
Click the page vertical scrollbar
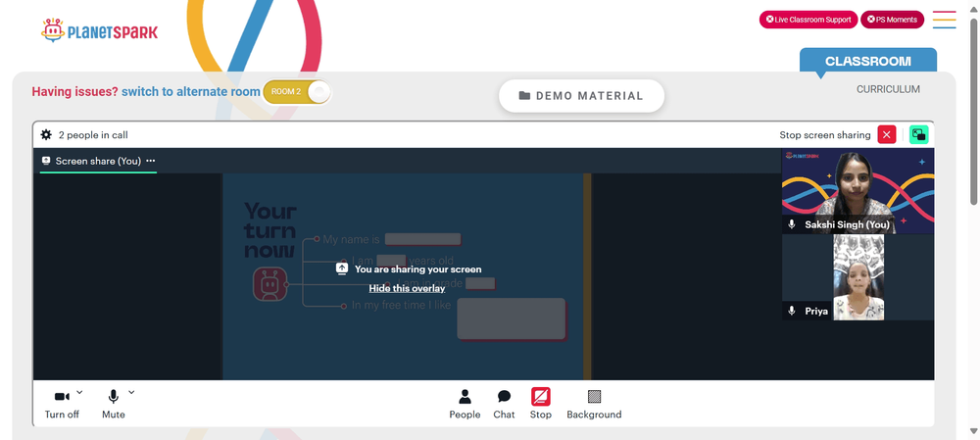[x=974, y=113]
